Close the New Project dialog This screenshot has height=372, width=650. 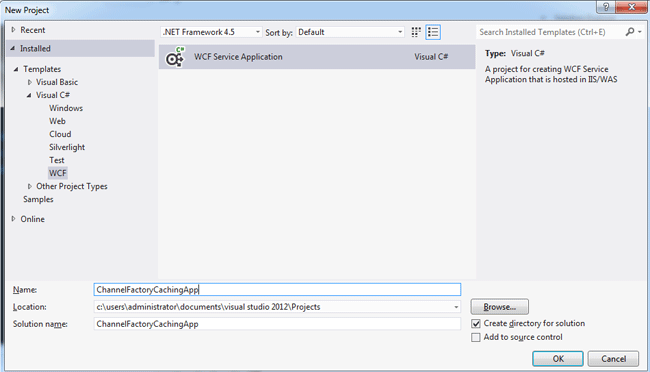click(x=631, y=7)
